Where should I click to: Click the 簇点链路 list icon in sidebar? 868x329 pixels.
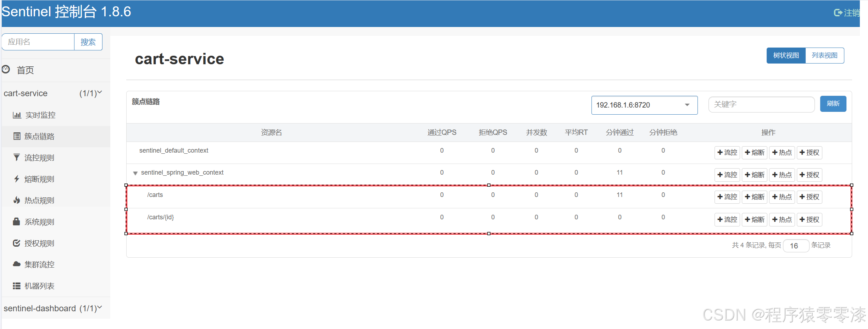pyautogui.click(x=17, y=136)
